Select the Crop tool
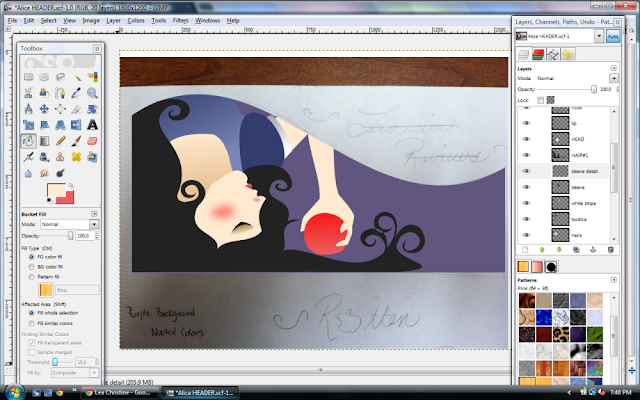 point(76,109)
